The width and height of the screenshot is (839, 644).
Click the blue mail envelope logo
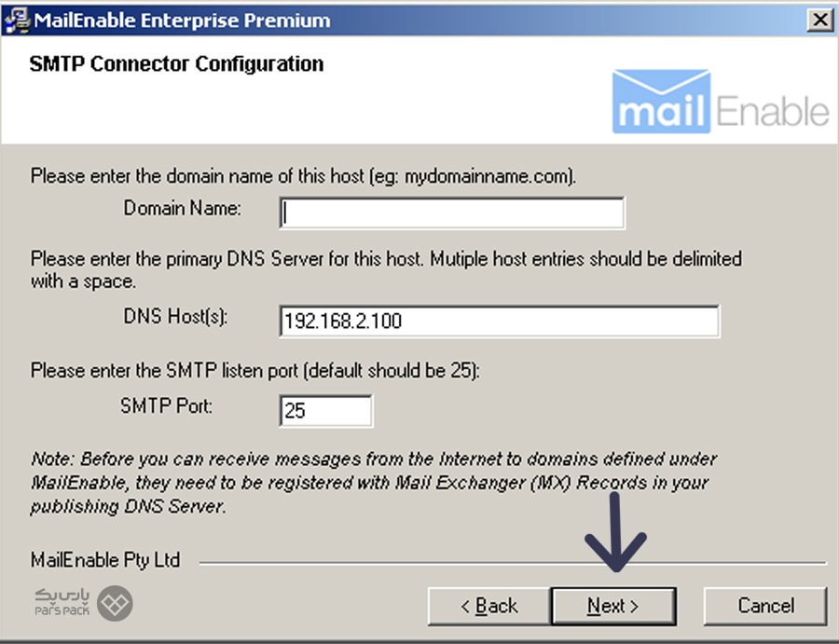661,102
